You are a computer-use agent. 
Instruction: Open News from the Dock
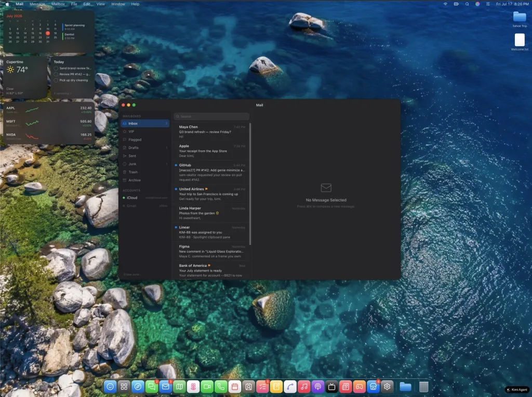point(345,387)
